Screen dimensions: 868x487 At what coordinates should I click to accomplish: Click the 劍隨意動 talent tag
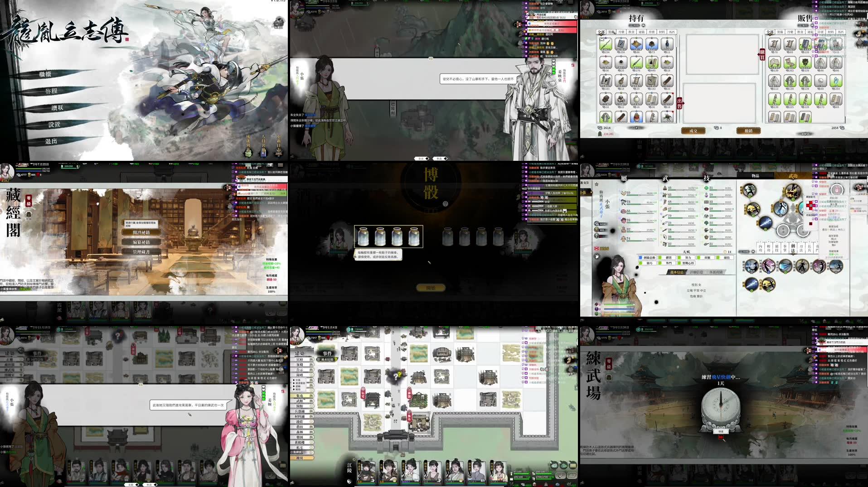click(647, 257)
